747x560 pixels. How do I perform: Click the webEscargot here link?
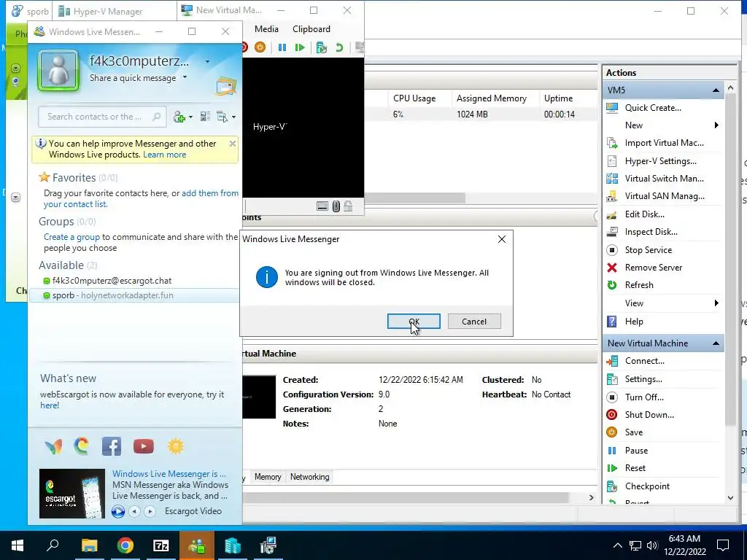coord(50,405)
